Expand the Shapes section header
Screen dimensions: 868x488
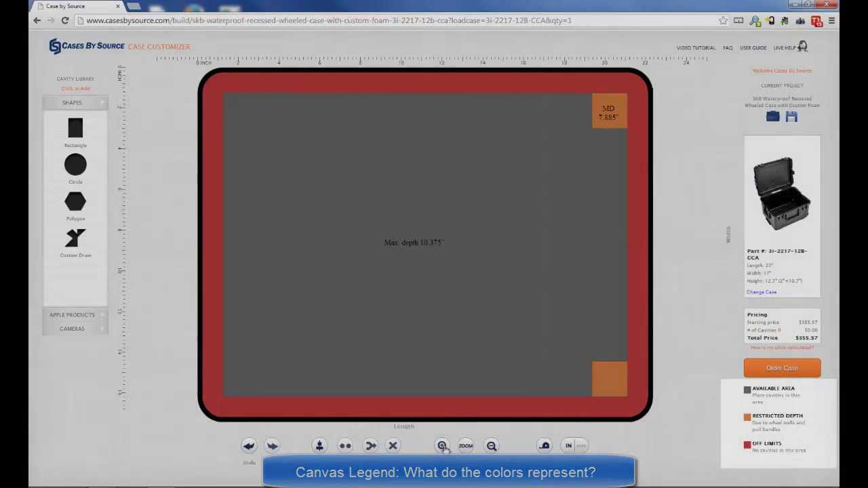coord(75,102)
